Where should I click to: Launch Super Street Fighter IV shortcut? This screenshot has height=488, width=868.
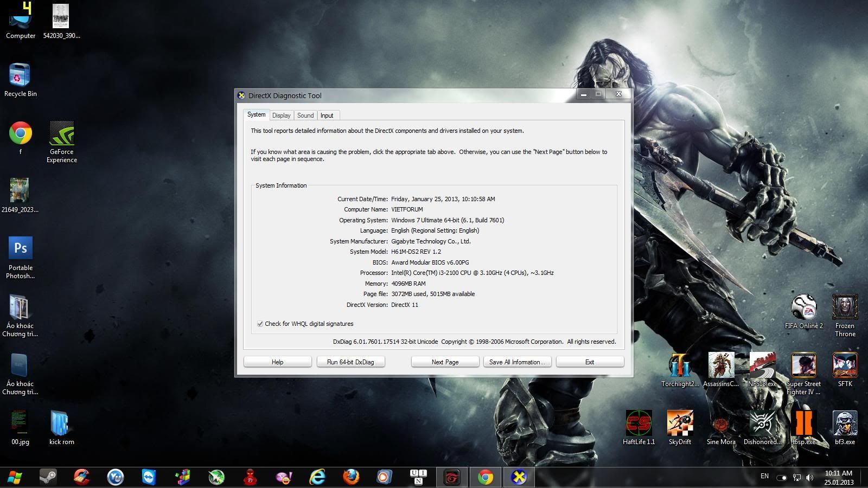[x=803, y=374]
